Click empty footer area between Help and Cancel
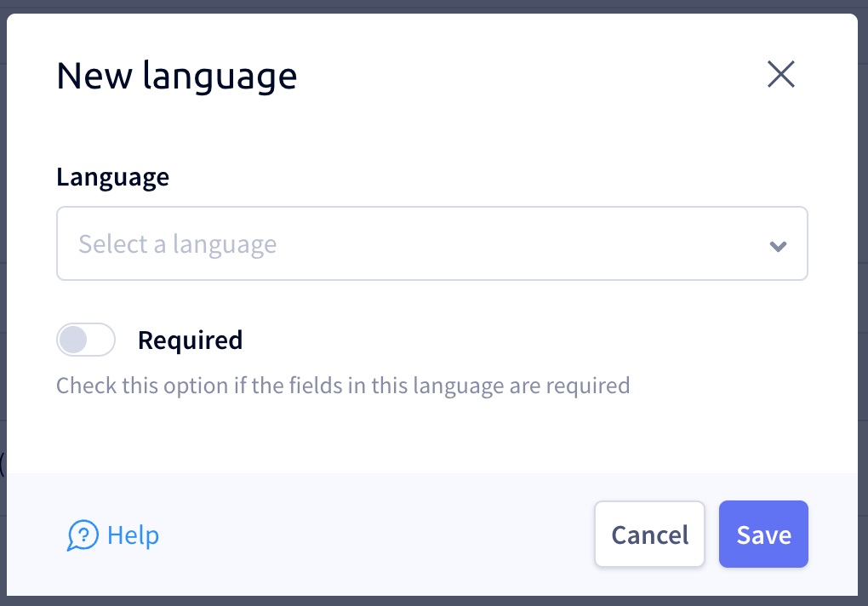 376,535
